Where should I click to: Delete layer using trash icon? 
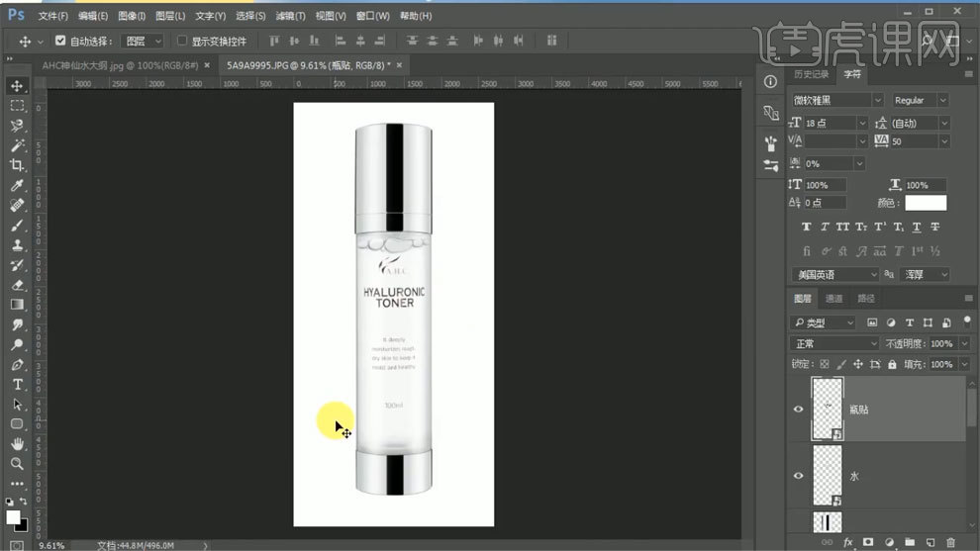coord(950,542)
